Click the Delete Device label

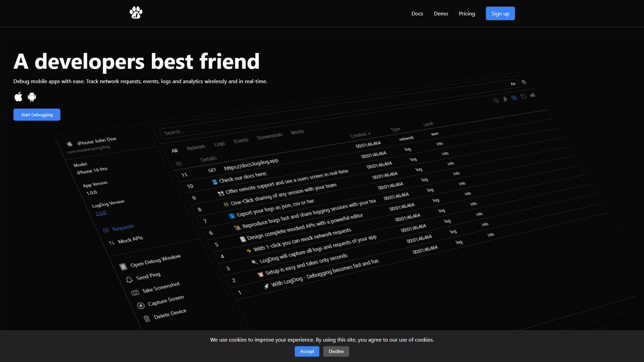tap(170, 314)
